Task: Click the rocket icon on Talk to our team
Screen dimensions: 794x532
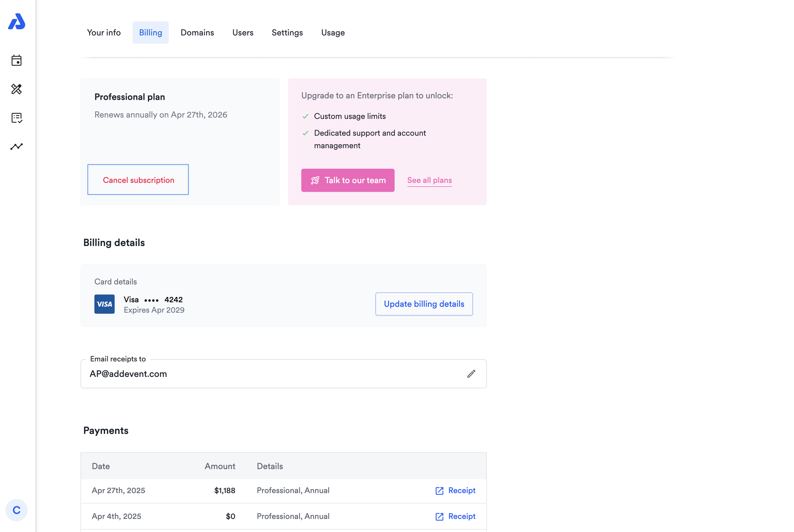Action: (315, 180)
